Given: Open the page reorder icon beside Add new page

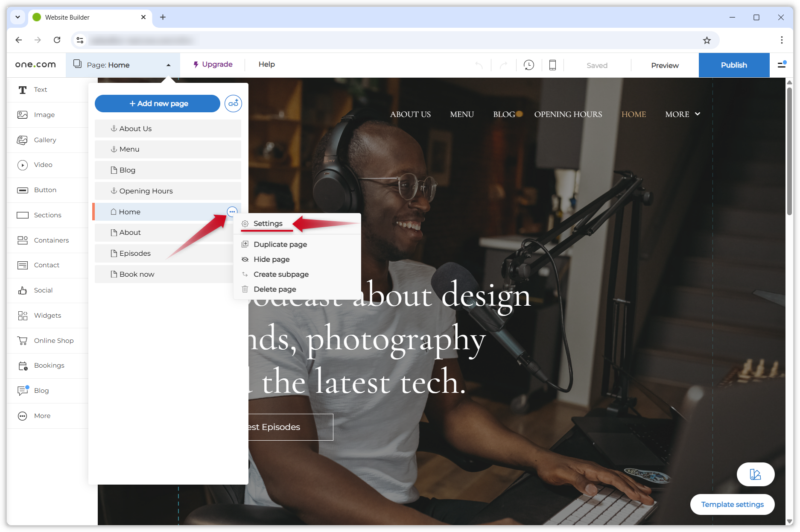Looking at the screenshot, I should pyautogui.click(x=233, y=103).
